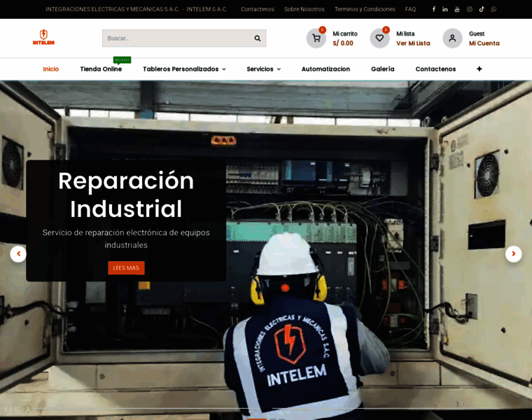Click the Facebook icon in top bar
The width and height of the screenshot is (532, 420).
pos(433,9)
